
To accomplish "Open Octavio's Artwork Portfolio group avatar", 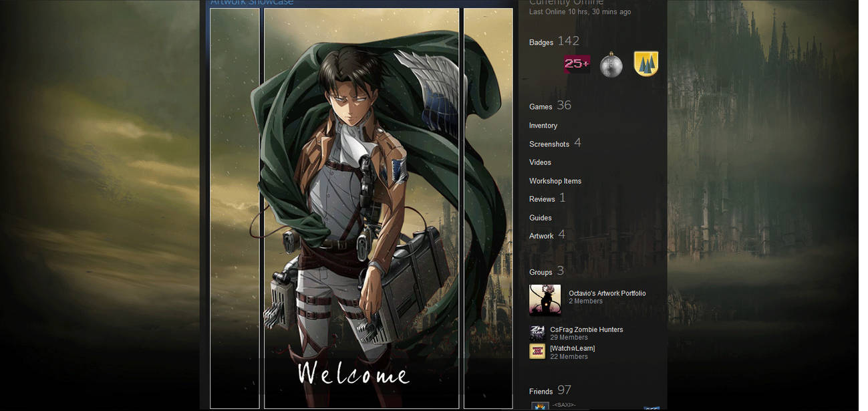I will click(545, 299).
